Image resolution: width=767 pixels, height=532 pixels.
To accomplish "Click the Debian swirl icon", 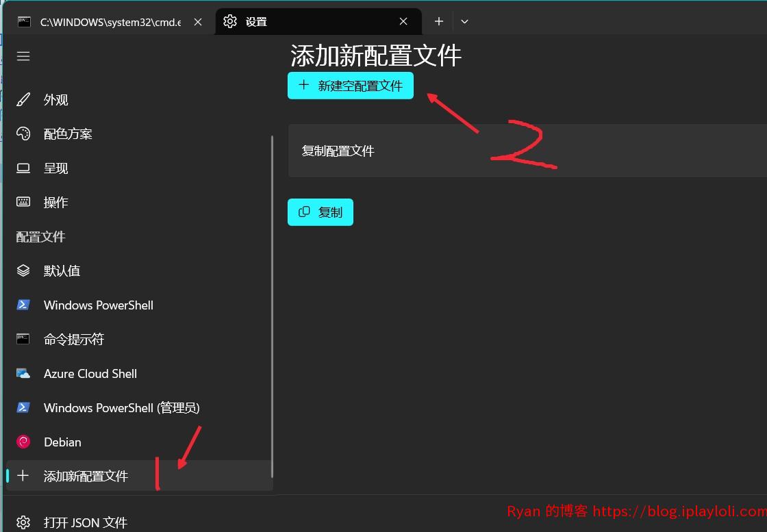I will point(23,442).
